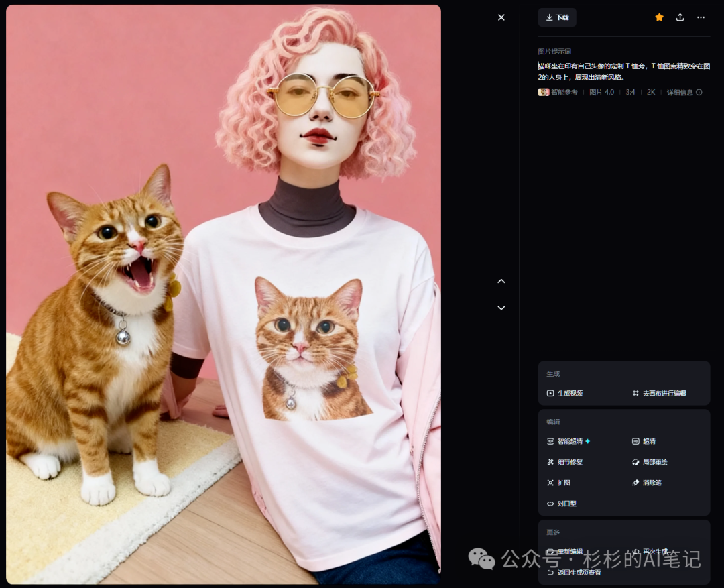724x588 pixels.
Task: Click the 下载 download button
Action: 557,17
